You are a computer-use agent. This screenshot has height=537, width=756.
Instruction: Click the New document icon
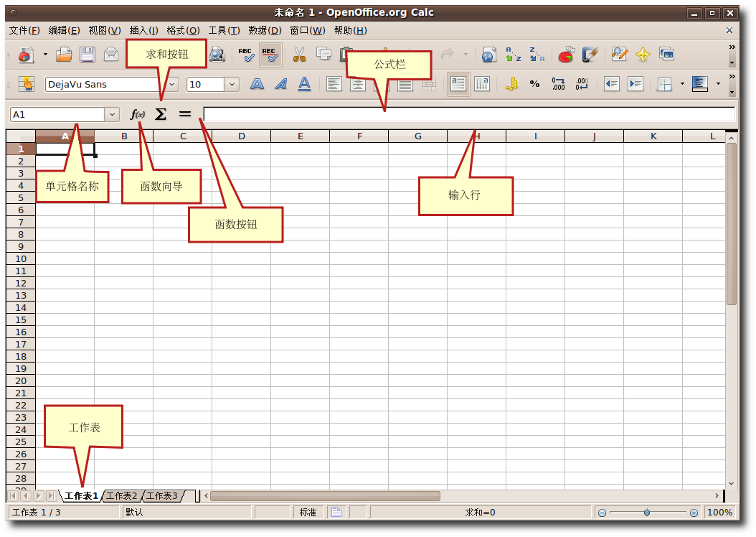[x=26, y=55]
